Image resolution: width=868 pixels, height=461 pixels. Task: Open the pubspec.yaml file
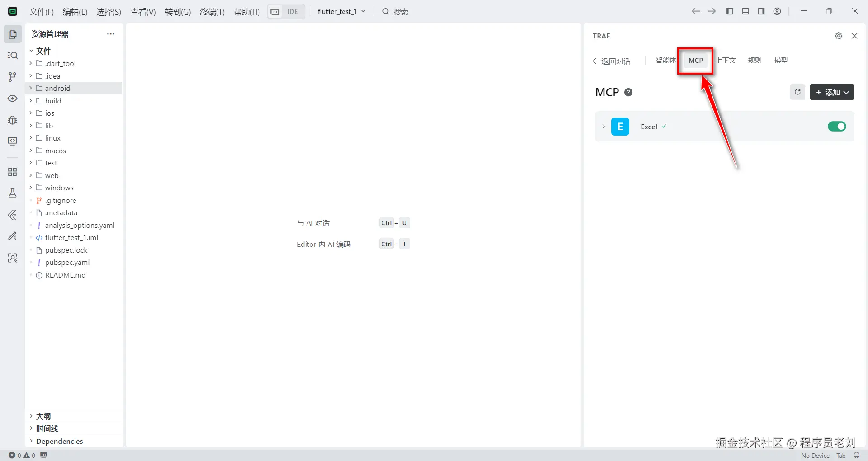point(67,262)
